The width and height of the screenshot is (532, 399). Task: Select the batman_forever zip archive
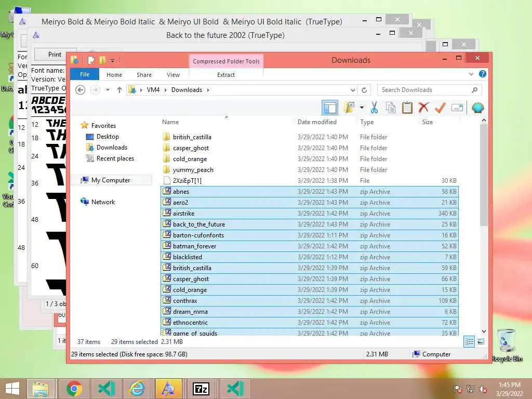pos(310,246)
